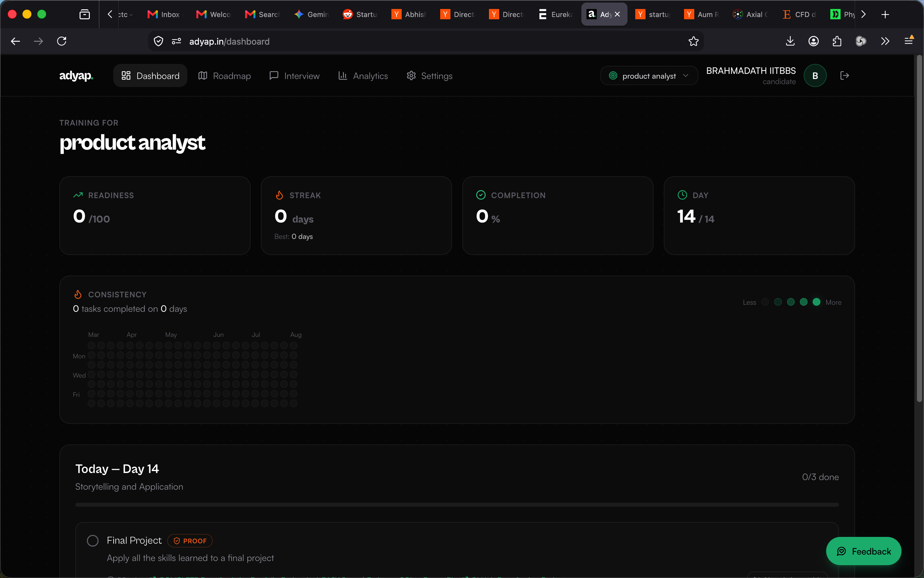Open a new browser tab

pyautogui.click(x=885, y=14)
